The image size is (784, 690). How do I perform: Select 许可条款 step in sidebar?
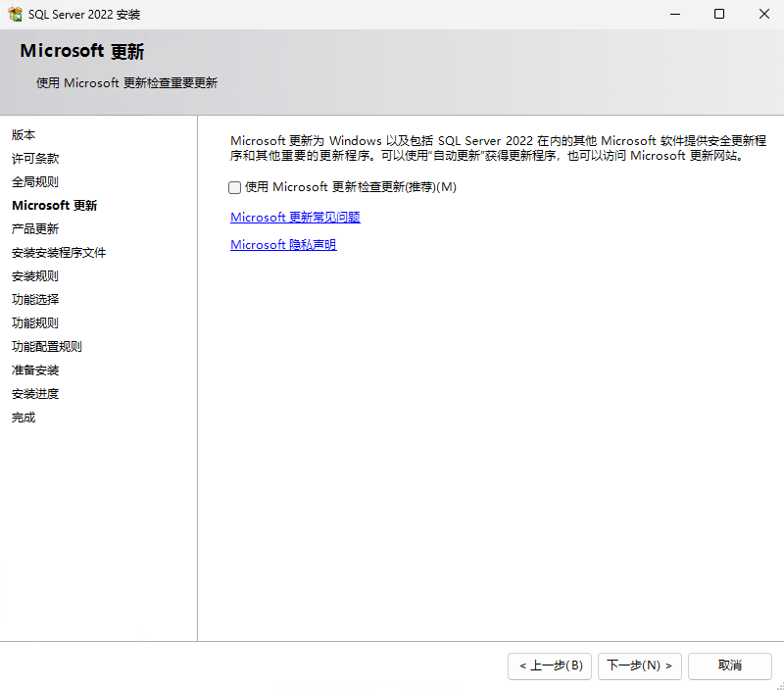[x=35, y=159]
